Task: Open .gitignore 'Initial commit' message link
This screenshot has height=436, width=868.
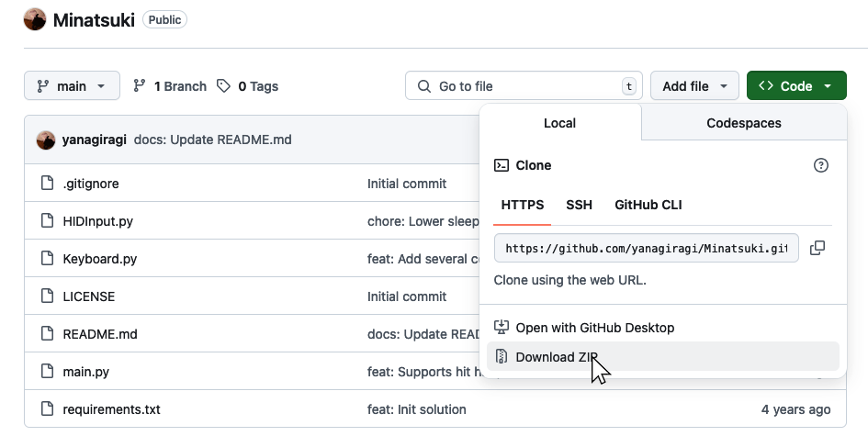Action: pyautogui.click(x=407, y=184)
